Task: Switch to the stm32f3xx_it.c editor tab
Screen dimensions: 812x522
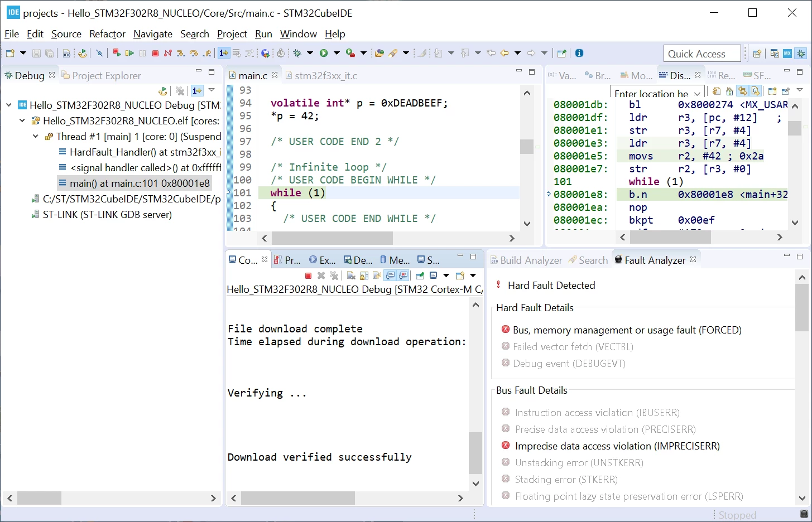Action: point(320,75)
